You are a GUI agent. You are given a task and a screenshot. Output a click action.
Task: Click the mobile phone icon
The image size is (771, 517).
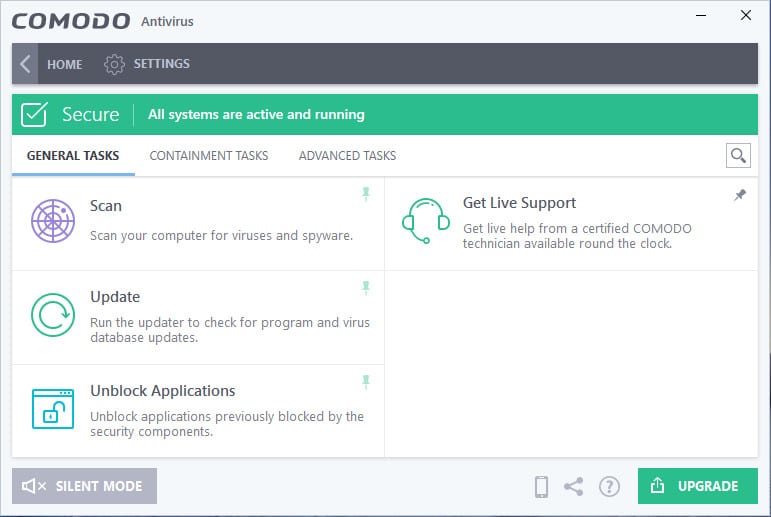541,487
